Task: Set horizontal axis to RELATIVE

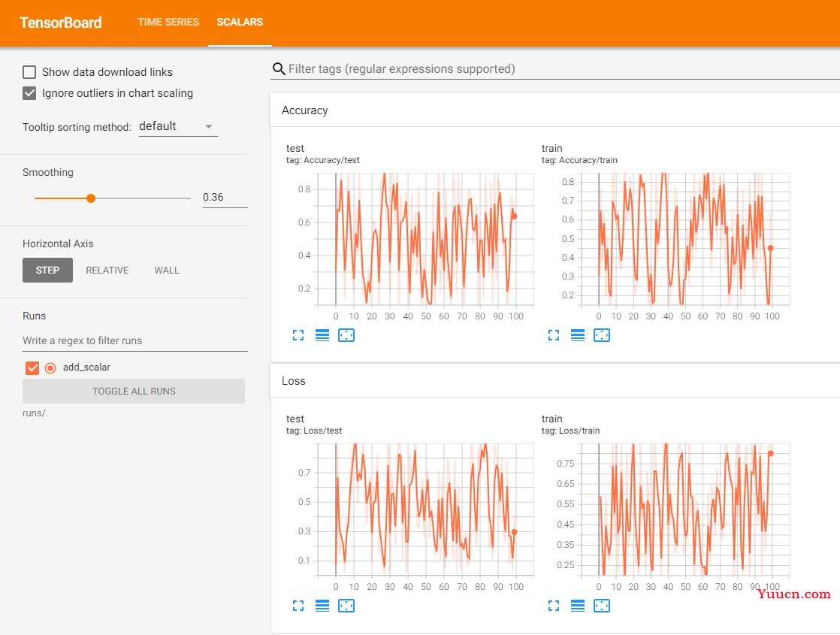Action: (107, 270)
